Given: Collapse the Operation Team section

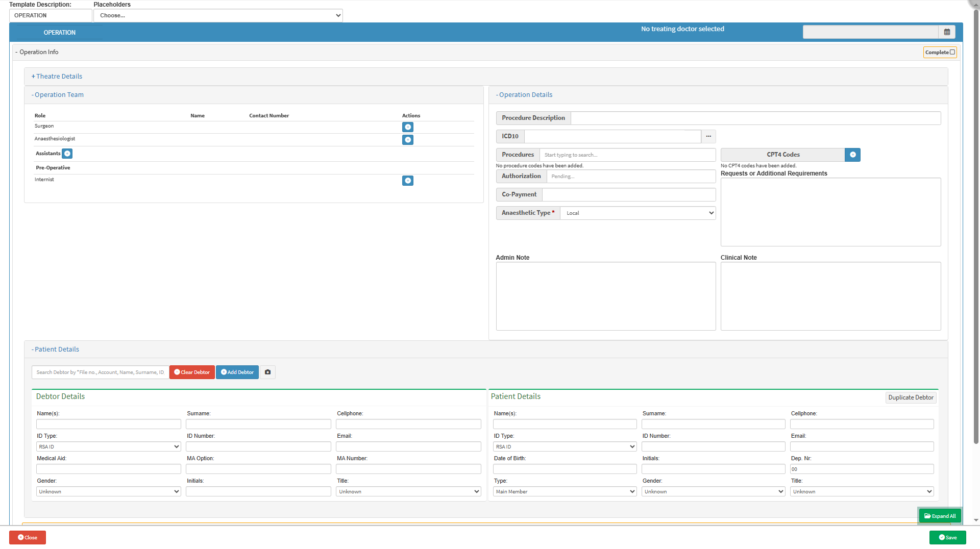Looking at the screenshot, I should coord(58,95).
